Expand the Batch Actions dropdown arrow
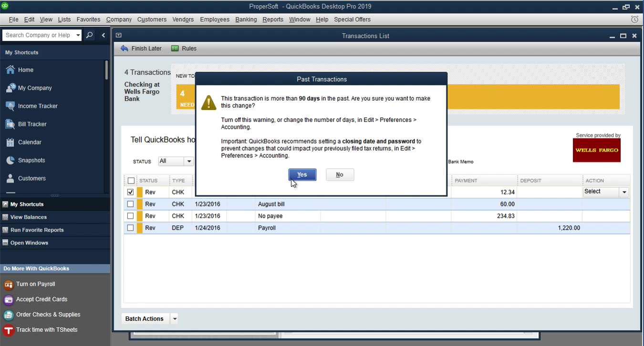The image size is (644, 346). click(x=175, y=319)
